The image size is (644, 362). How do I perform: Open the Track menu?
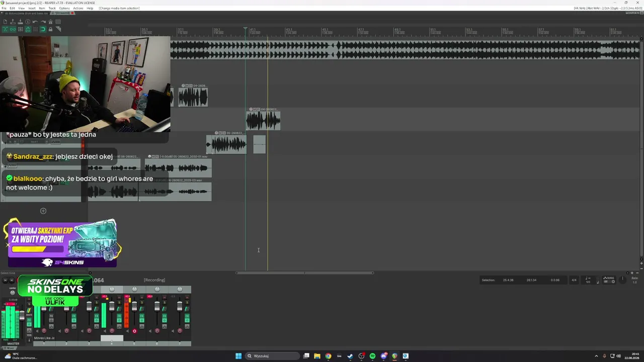click(x=52, y=9)
